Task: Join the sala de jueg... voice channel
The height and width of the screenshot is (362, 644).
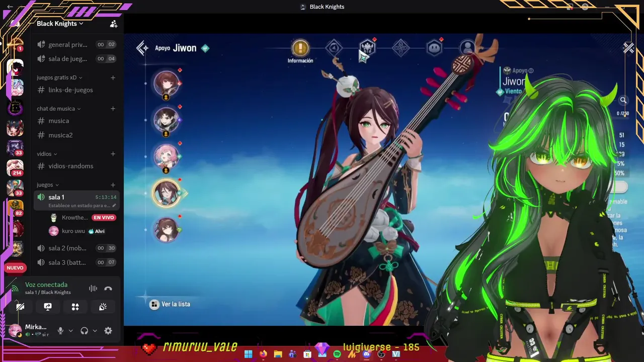Action: (76, 59)
